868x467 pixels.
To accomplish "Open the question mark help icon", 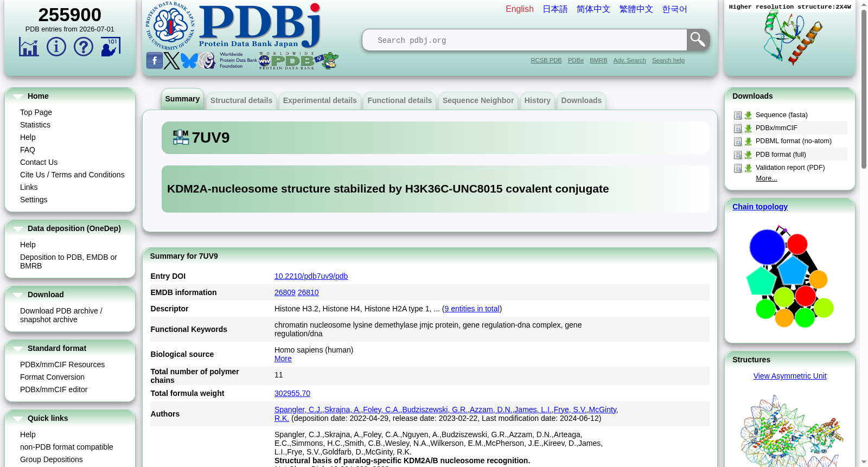I will (83, 47).
